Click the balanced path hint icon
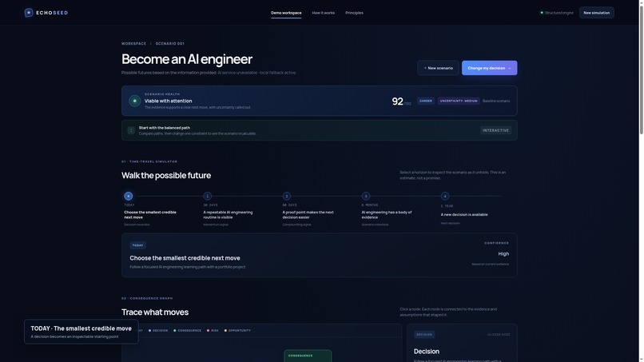The image size is (644, 362). point(131,130)
